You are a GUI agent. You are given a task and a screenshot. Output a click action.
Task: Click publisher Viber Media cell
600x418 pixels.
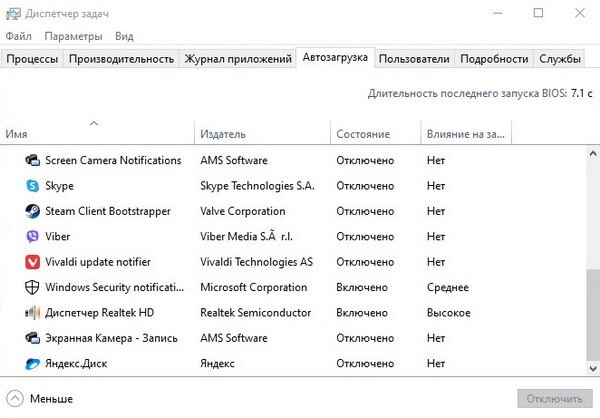pyautogui.click(x=246, y=237)
